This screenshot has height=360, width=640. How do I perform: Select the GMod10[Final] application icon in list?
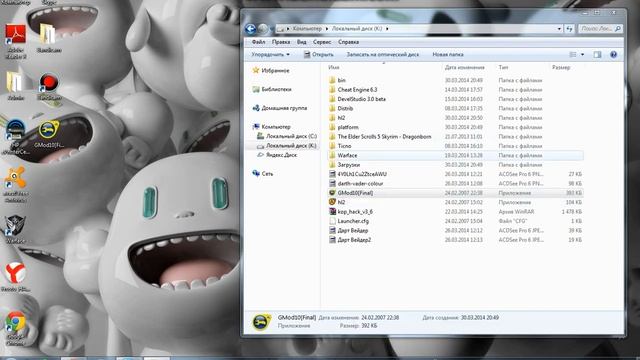(332, 193)
